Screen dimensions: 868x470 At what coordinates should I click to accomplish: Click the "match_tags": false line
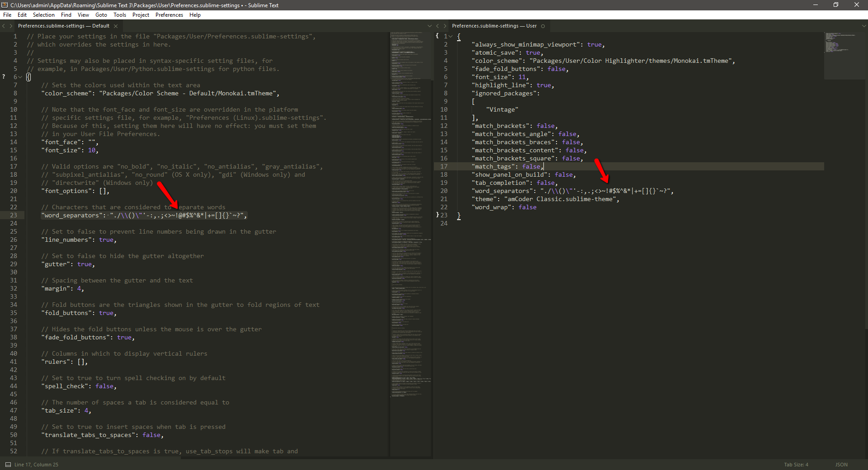click(x=507, y=167)
